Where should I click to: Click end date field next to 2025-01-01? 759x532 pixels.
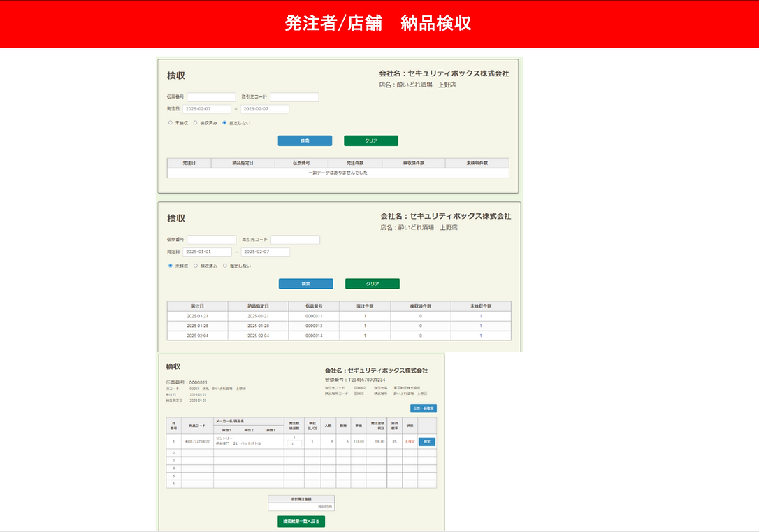pyautogui.click(x=266, y=252)
